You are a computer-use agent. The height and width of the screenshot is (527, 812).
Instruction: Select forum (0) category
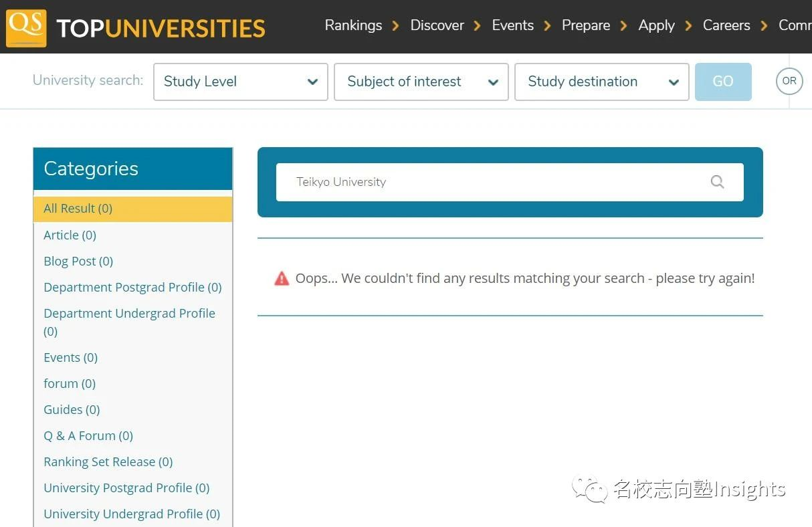click(70, 383)
